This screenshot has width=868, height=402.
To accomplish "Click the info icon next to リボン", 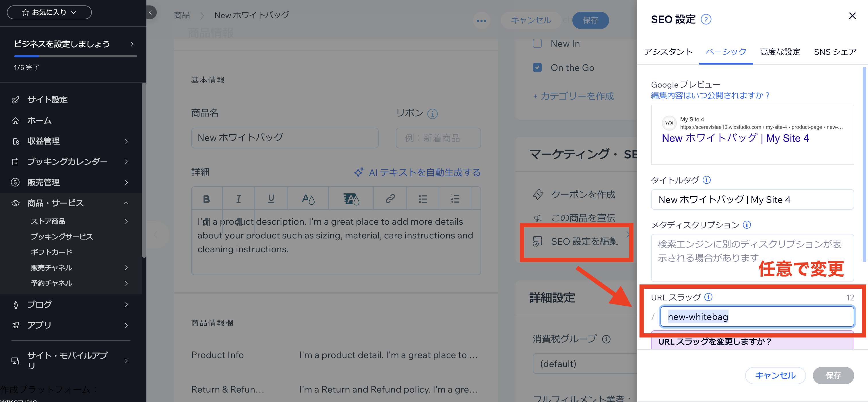I will pos(432,114).
